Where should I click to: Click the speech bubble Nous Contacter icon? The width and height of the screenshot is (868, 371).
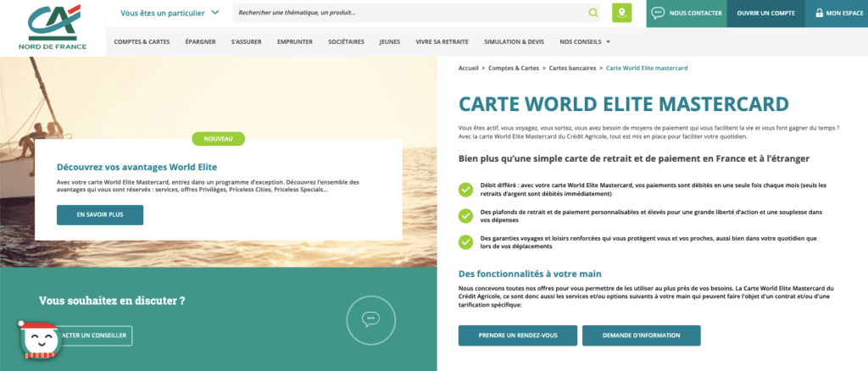tap(658, 14)
